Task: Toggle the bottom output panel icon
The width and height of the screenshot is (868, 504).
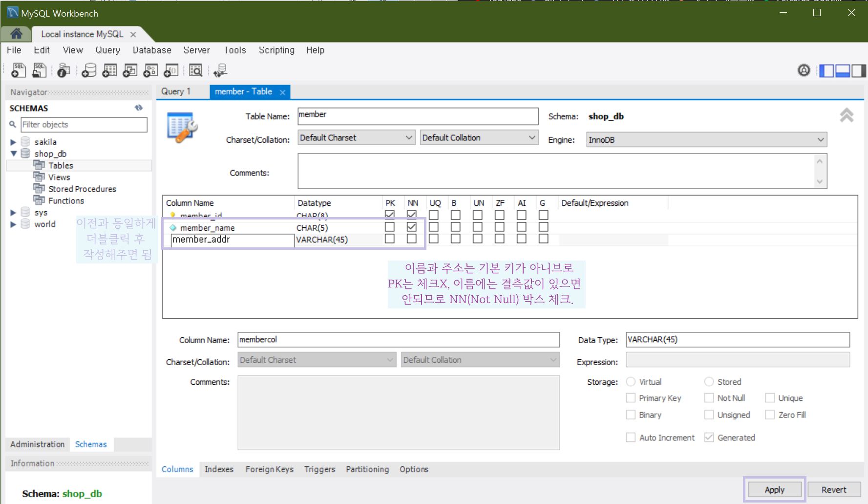Action: (843, 71)
